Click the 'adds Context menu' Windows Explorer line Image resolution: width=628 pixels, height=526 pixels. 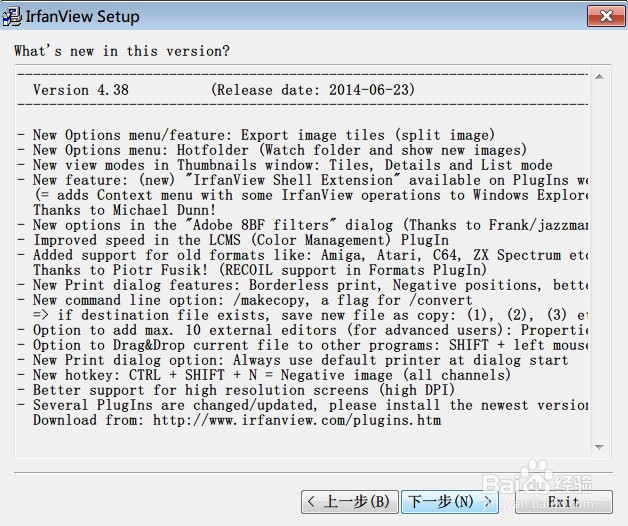pyautogui.click(x=310, y=195)
